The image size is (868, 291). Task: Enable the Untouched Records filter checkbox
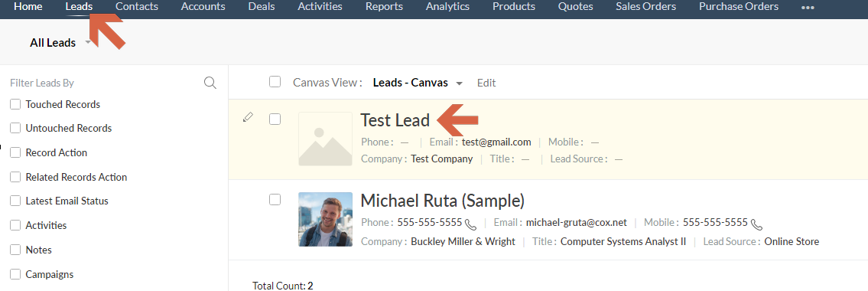coord(15,128)
